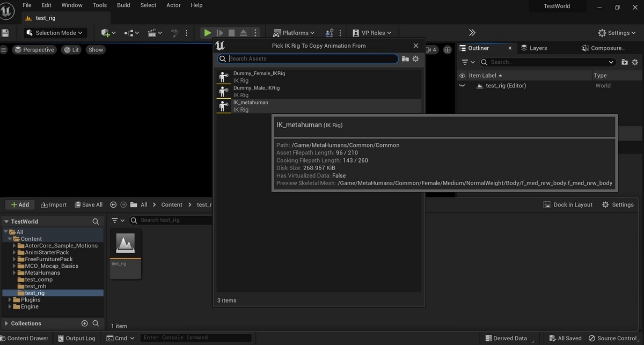This screenshot has height=345, width=644.
Task: Click the frame skip play button
Action: coord(219,33)
